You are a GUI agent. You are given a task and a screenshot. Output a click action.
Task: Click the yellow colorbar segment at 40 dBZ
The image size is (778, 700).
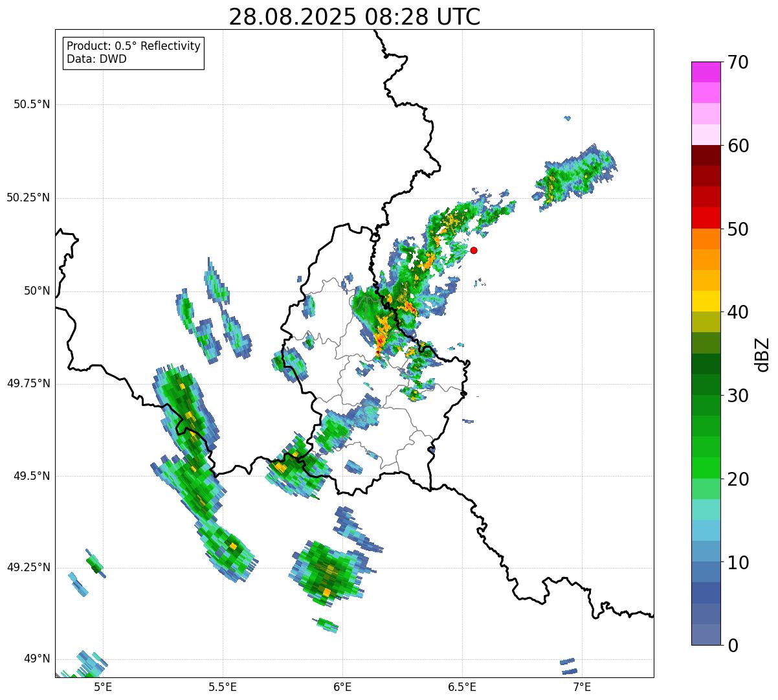pyautogui.click(x=706, y=301)
